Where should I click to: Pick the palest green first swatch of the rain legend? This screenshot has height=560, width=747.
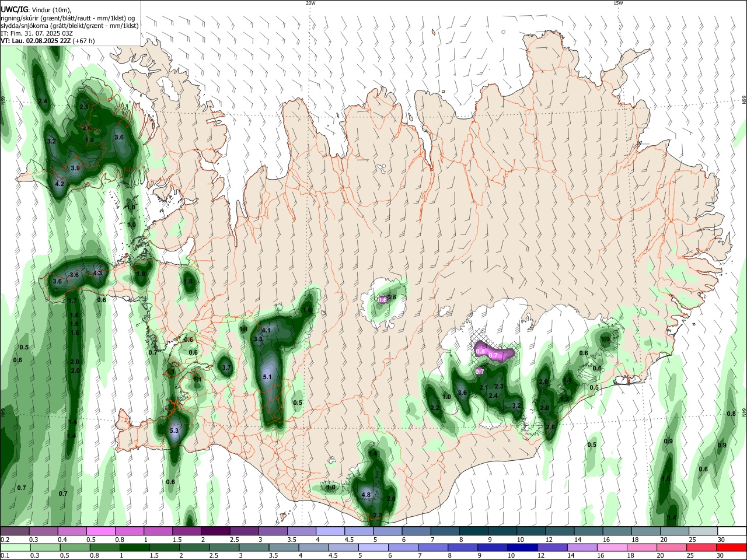point(15,548)
